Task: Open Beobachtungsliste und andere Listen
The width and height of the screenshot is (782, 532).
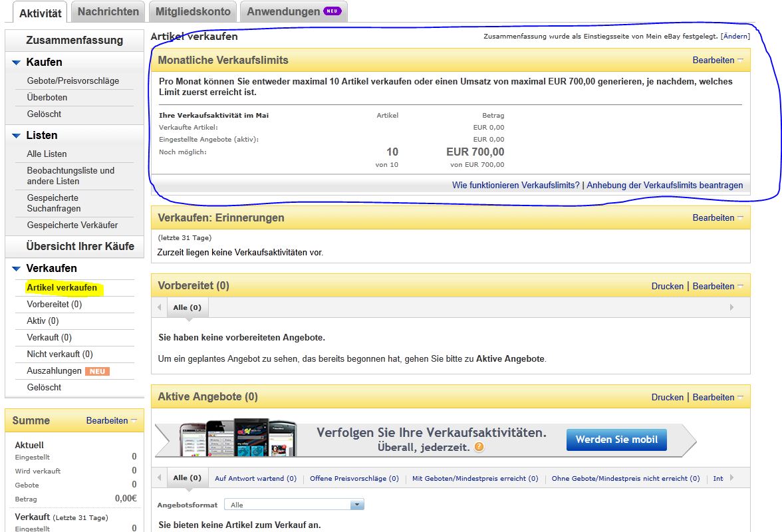Action: point(70,176)
